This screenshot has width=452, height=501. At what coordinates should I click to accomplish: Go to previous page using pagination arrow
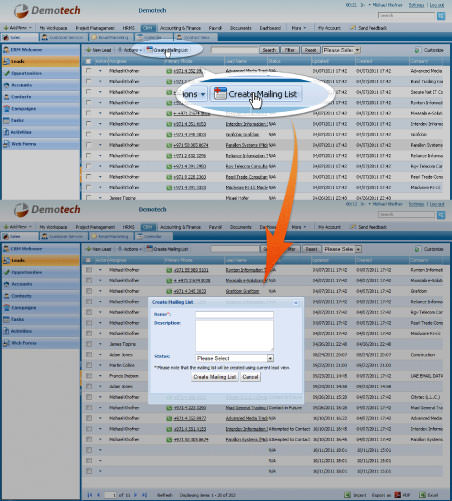[98, 495]
